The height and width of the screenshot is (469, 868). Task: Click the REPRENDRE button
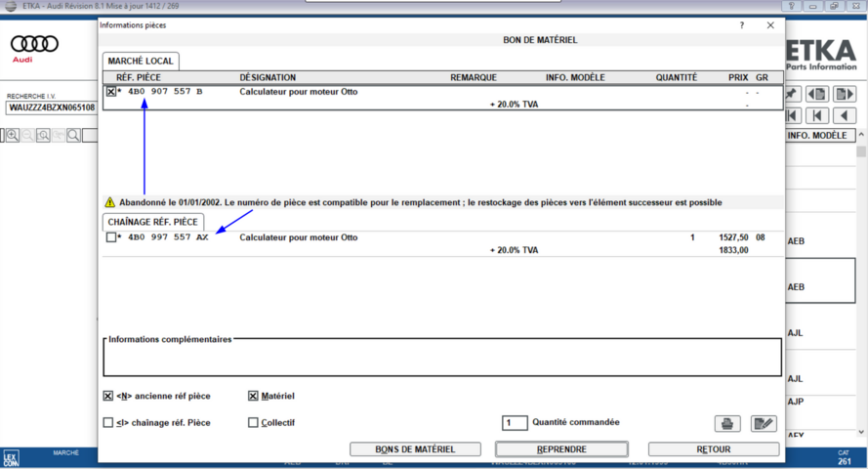click(561, 449)
